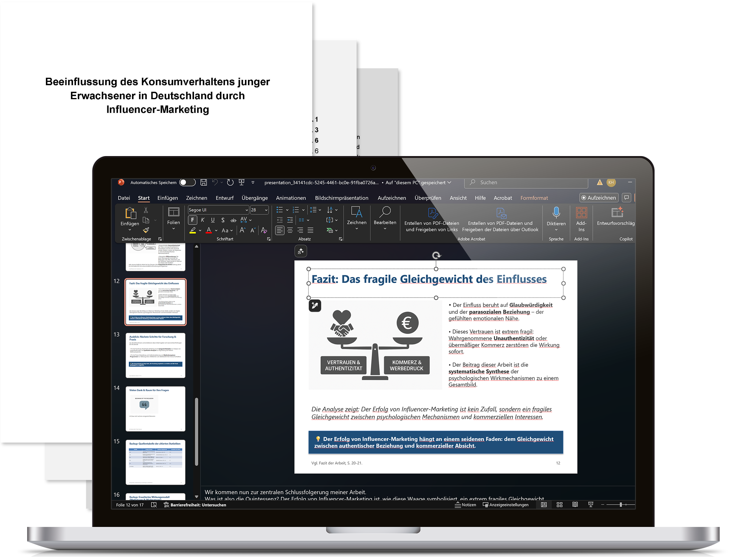731x560 pixels.
Task: Click Erstellen von PDF-Dateien und Freigeben von Links
Action: 431,220
